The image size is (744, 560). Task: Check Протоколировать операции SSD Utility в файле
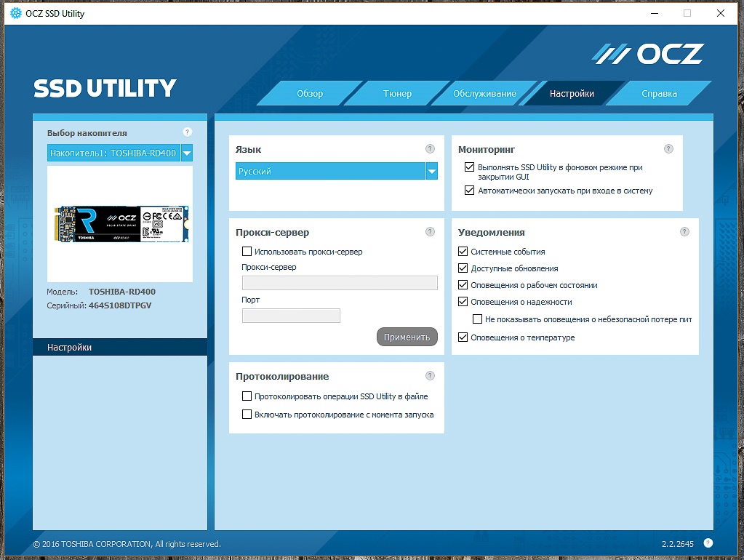pos(247,397)
